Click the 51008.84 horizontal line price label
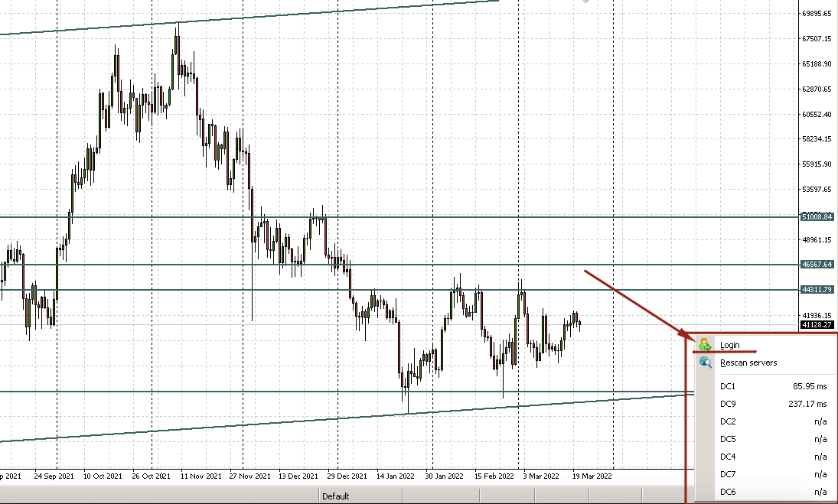Screen dimensions: 838x504 coord(817,216)
